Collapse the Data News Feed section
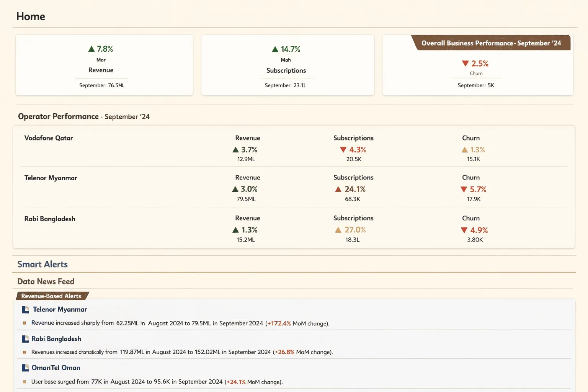Screen dimensions: 588x392 tap(46, 281)
